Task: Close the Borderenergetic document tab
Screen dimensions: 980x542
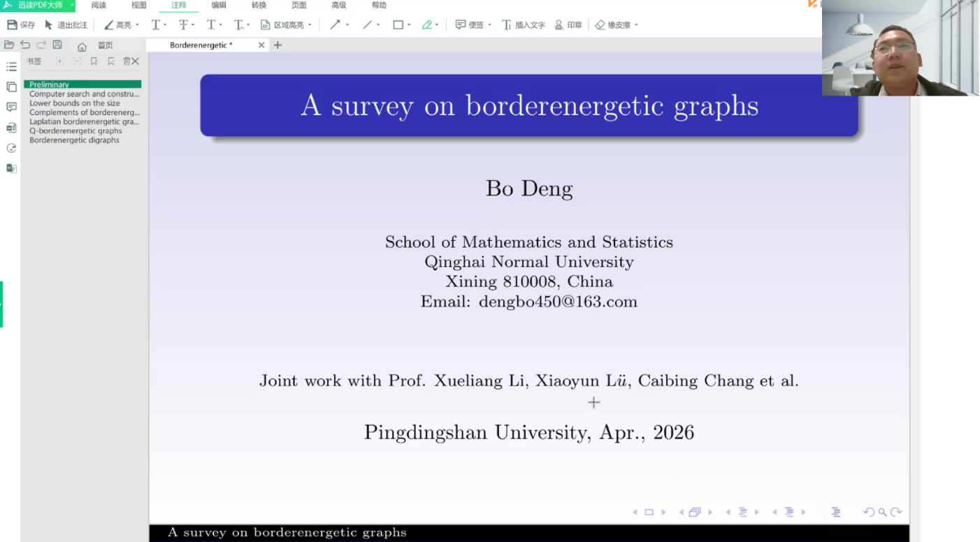Action: (261, 45)
